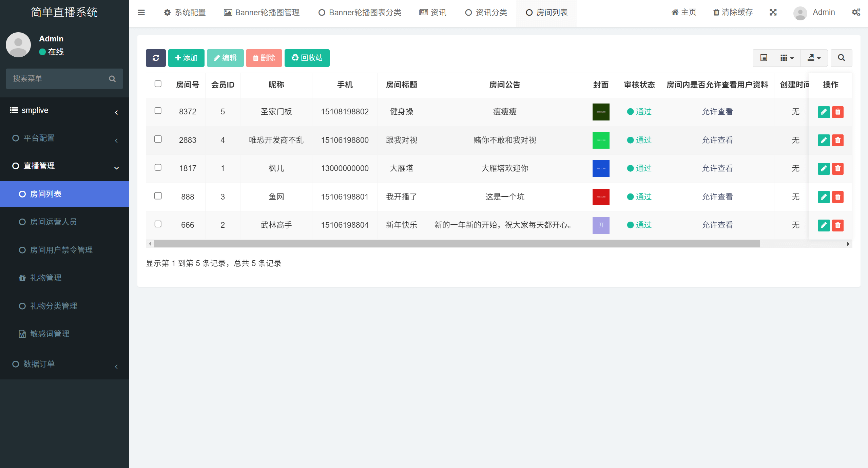This screenshot has height=468, width=868.
Task: Click the 添加 button to add a room
Action: point(186,58)
